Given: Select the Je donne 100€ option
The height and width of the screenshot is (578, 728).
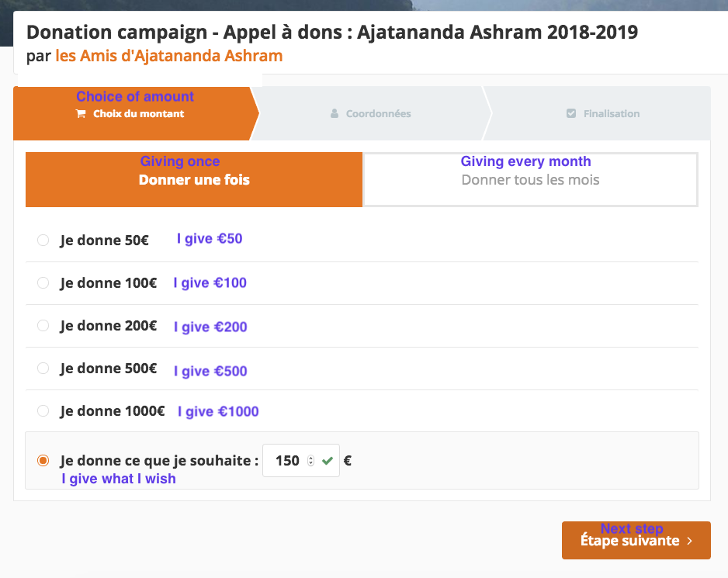Looking at the screenshot, I should point(43,282).
